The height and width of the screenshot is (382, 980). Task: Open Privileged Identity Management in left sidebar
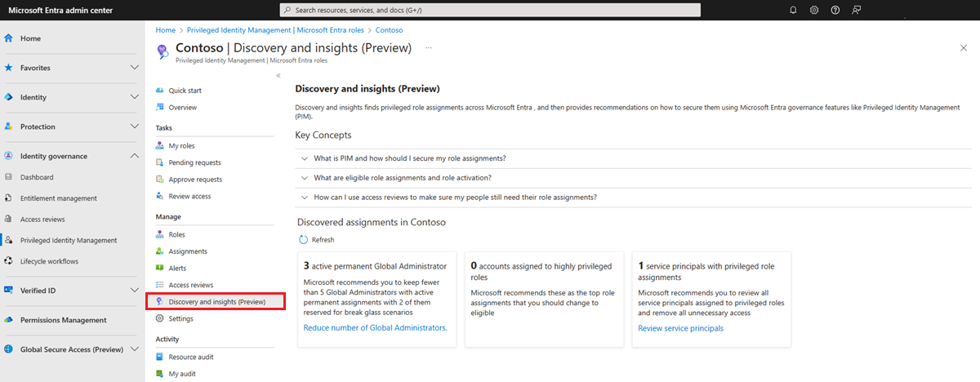click(69, 240)
